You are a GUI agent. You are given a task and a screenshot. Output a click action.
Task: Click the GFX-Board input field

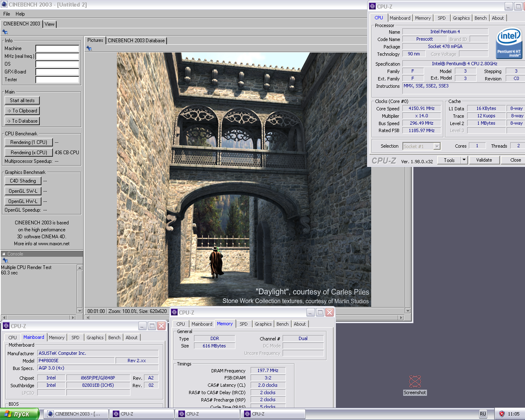57,72
